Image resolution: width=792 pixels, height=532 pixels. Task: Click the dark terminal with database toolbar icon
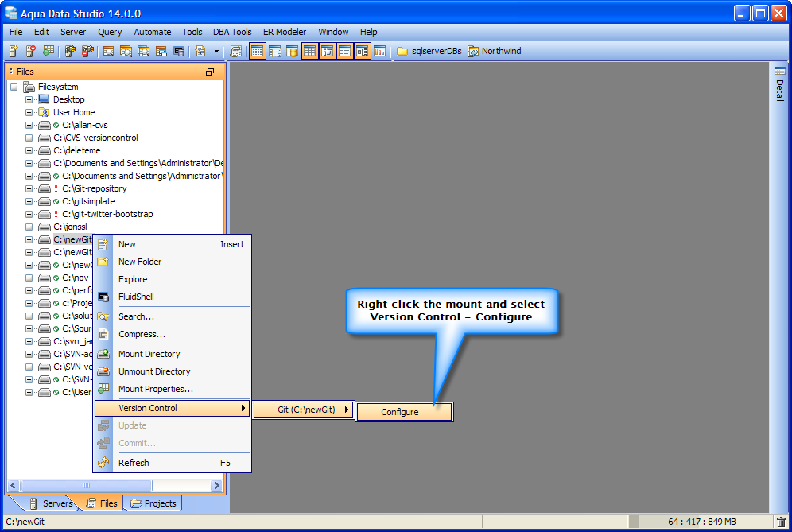click(179, 51)
